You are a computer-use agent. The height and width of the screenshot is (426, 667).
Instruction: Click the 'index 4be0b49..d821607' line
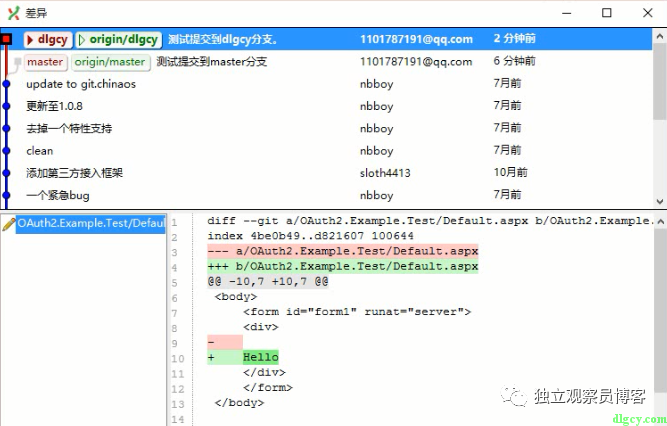[x=310, y=236]
